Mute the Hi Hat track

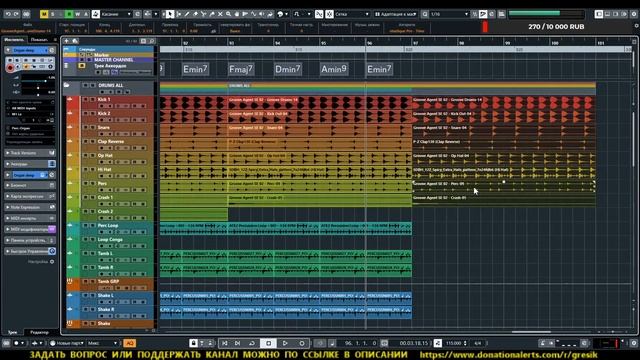click(86, 169)
